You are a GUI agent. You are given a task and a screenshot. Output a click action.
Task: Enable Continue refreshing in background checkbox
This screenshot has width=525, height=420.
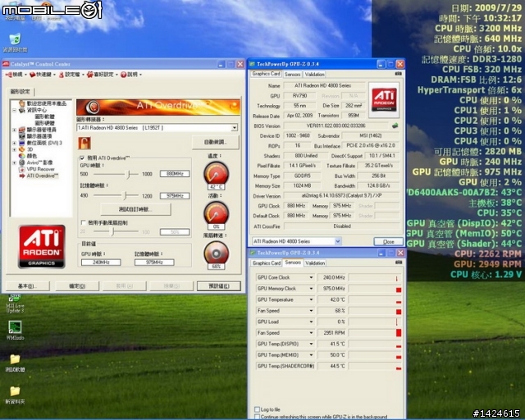[257, 417]
